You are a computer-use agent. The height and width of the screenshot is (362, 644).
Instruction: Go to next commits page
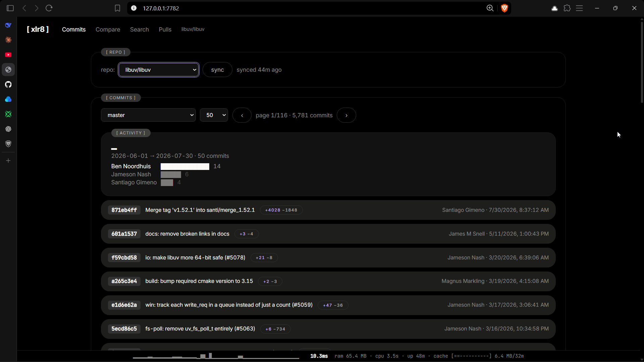(x=346, y=115)
